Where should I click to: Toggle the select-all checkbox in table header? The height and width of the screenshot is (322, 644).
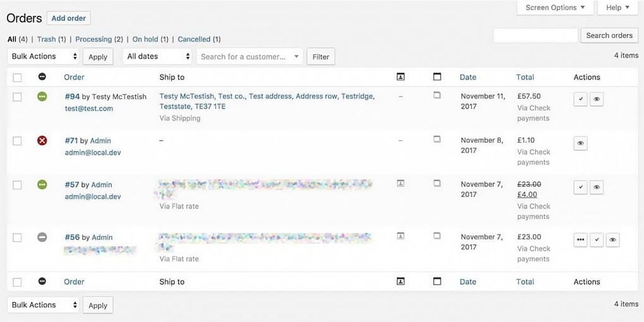pyautogui.click(x=17, y=78)
